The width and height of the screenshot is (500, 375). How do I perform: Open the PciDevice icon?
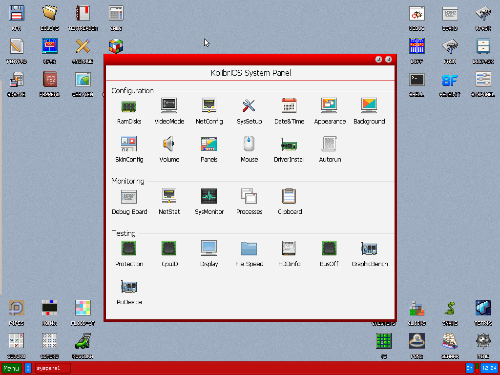129,287
